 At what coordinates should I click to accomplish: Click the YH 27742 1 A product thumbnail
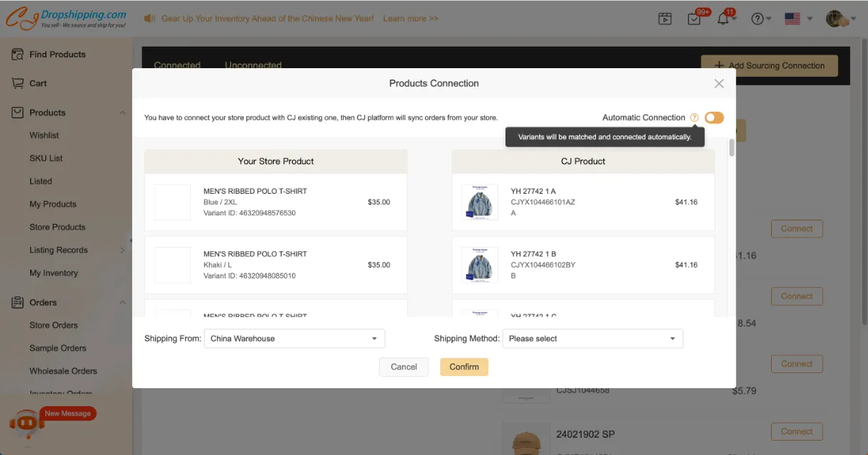pyautogui.click(x=480, y=202)
